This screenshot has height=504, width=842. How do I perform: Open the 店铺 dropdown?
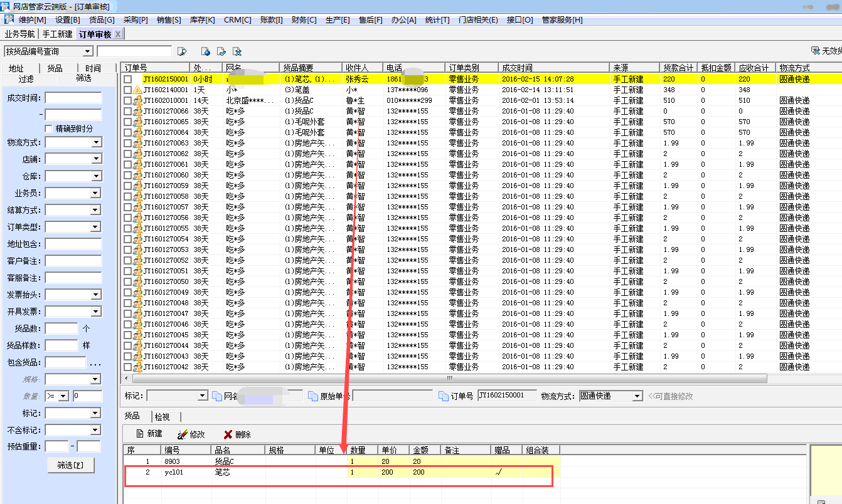point(96,160)
